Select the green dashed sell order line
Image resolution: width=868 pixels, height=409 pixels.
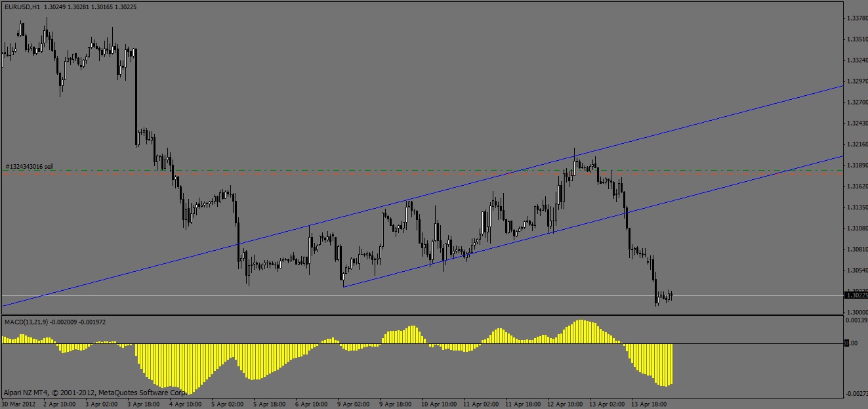(423, 171)
